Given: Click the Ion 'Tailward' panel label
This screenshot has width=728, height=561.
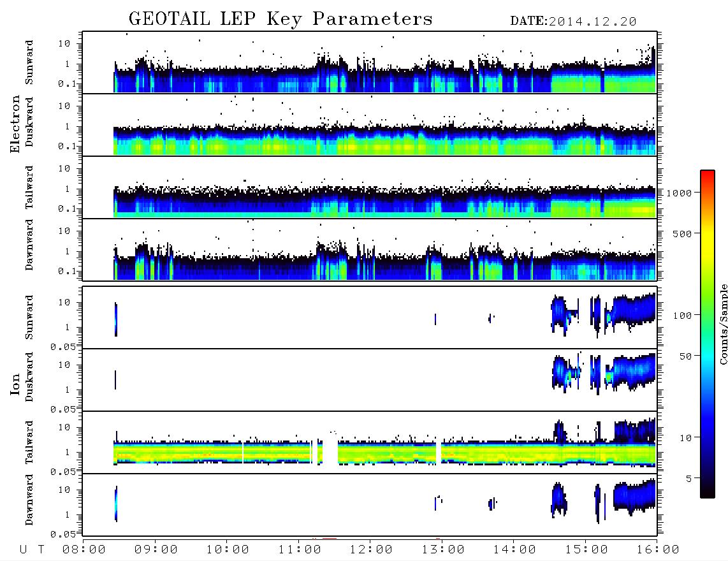Looking at the screenshot, I should tap(29, 442).
